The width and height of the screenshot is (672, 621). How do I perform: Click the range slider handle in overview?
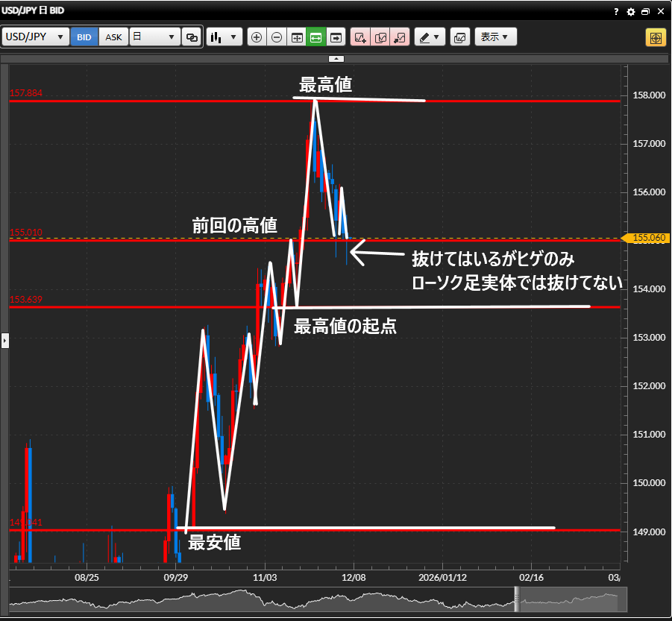click(515, 599)
